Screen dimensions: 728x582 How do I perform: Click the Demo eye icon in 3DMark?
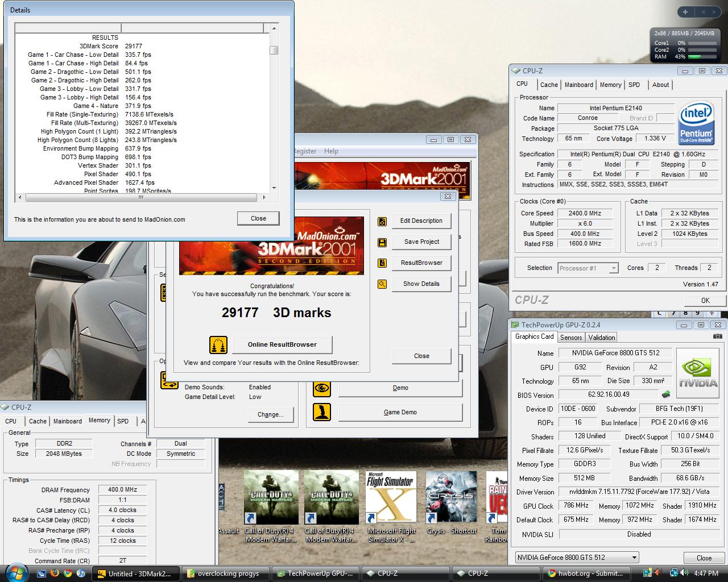[x=322, y=388]
